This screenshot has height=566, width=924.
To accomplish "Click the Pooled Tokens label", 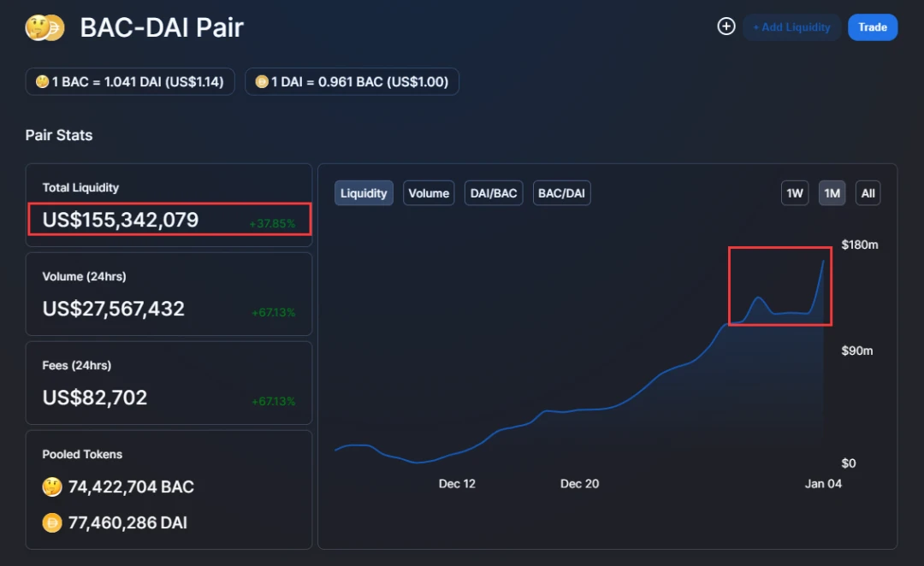I will click(82, 454).
